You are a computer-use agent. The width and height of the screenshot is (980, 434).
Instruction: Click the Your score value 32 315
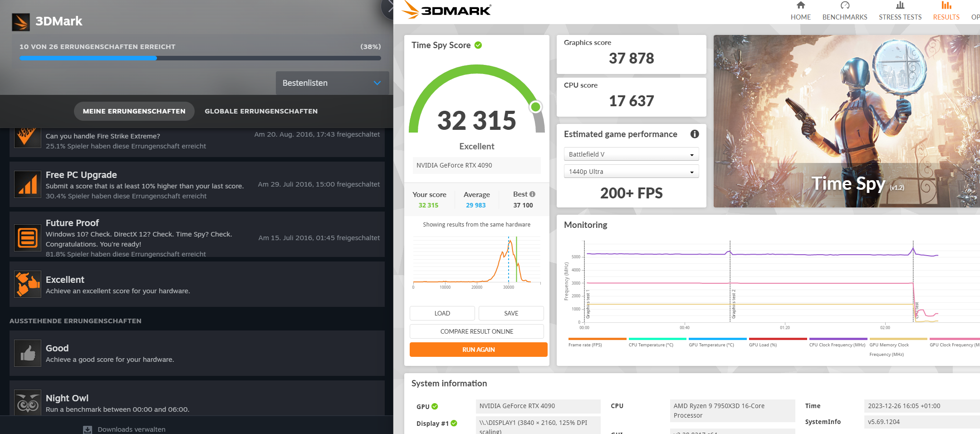pos(428,205)
